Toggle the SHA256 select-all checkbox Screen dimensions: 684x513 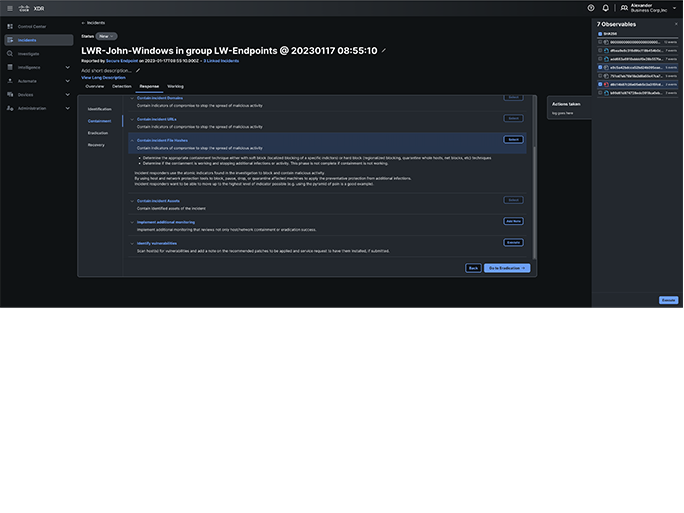pos(600,33)
